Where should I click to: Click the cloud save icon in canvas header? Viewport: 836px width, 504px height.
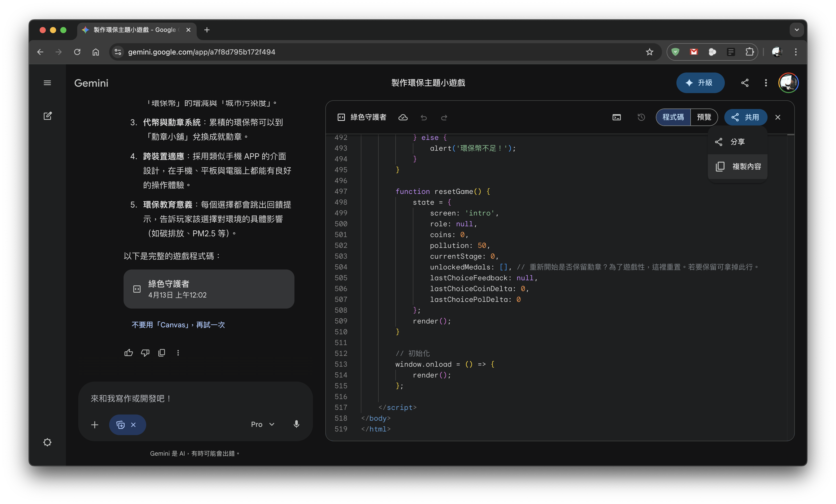[x=403, y=117]
